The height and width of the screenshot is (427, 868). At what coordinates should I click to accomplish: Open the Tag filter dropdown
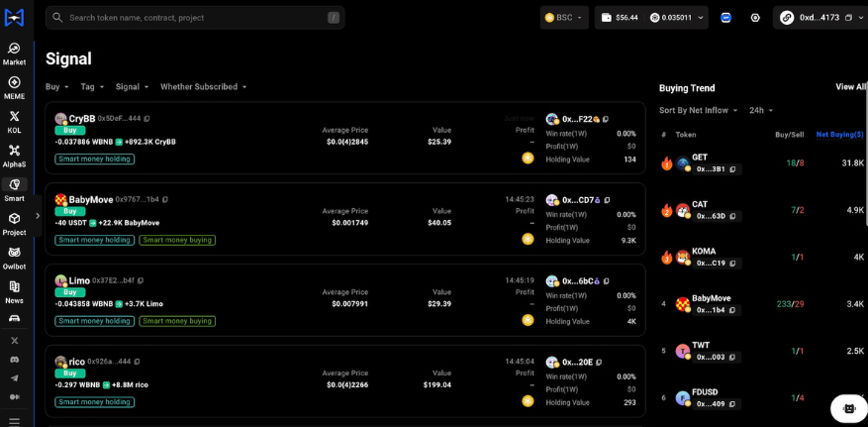pos(92,87)
